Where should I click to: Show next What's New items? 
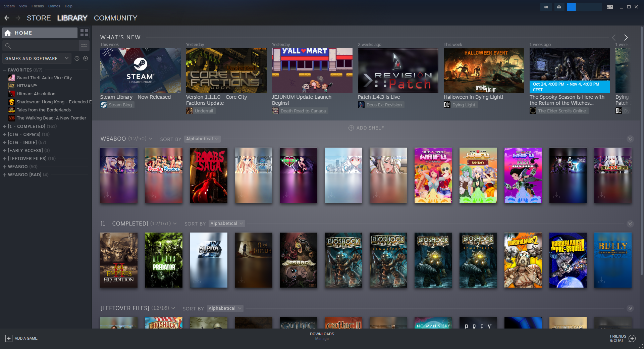click(626, 38)
